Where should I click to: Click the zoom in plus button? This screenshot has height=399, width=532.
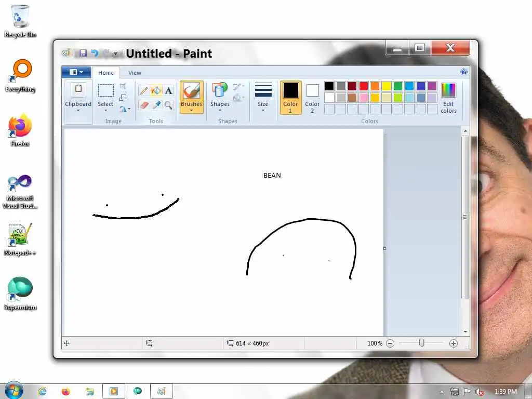453,343
